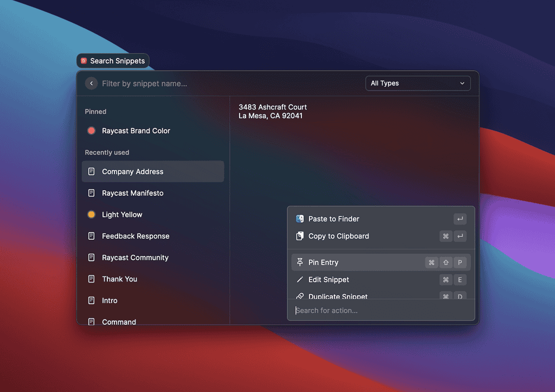Click the Raycast Manifesto document icon
This screenshot has width=555, height=392.
[x=91, y=193]
